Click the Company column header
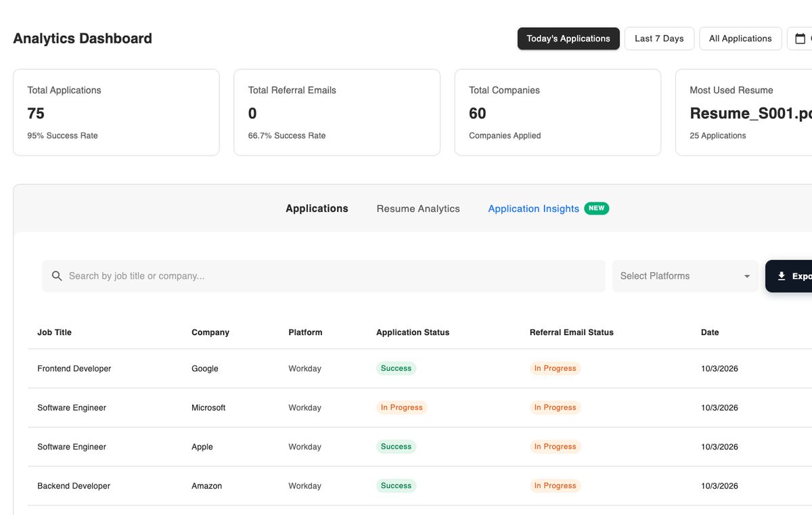The width and height of the screenshot is (812, 515). [x=210, y=332]
